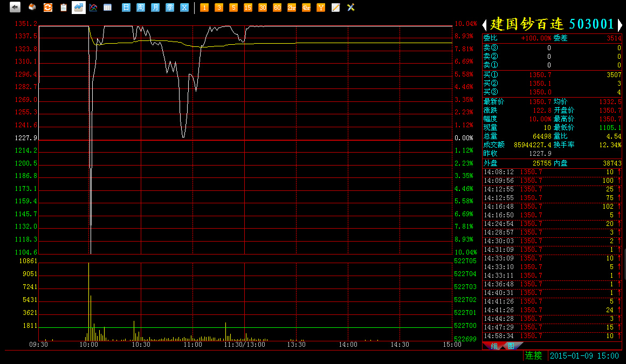Viewport: 626px width, 364px height.
Task: Select the 30-minute period button
Action: (262, 7)
